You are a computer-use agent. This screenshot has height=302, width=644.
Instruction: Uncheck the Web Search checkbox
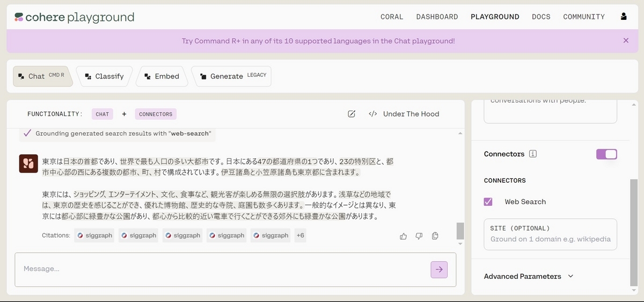pos(488,202)
